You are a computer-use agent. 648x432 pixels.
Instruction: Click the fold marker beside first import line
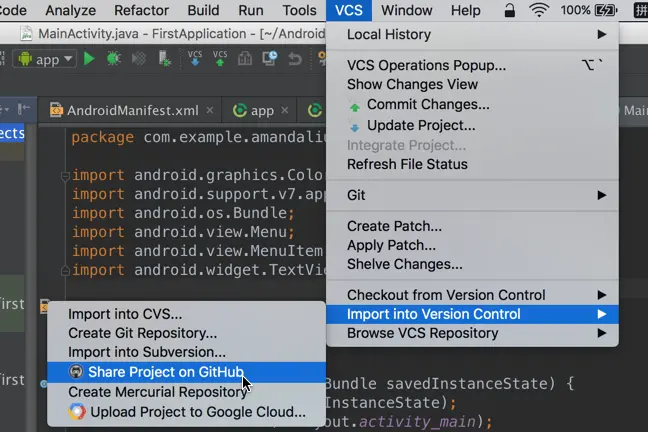[x=65, y=177]
